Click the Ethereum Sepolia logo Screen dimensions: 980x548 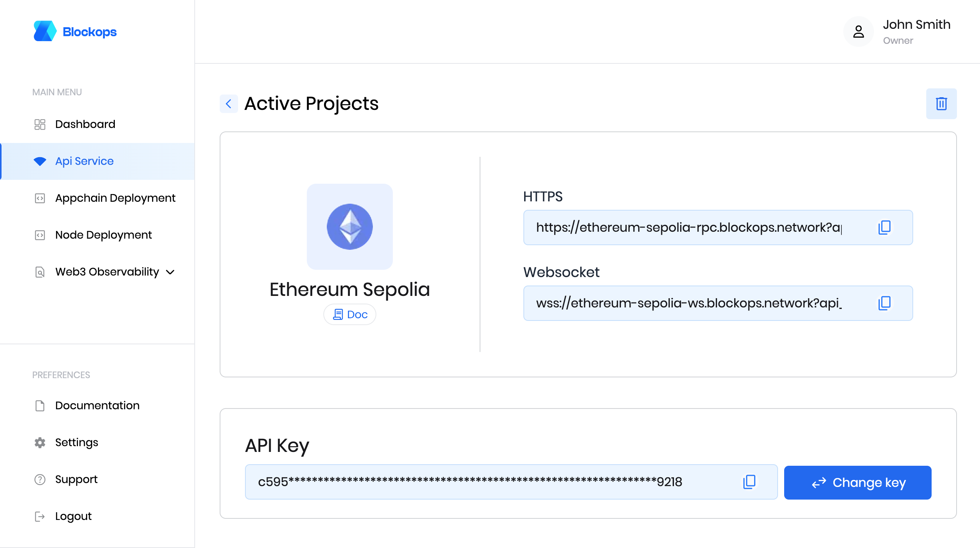coord(349,226)
